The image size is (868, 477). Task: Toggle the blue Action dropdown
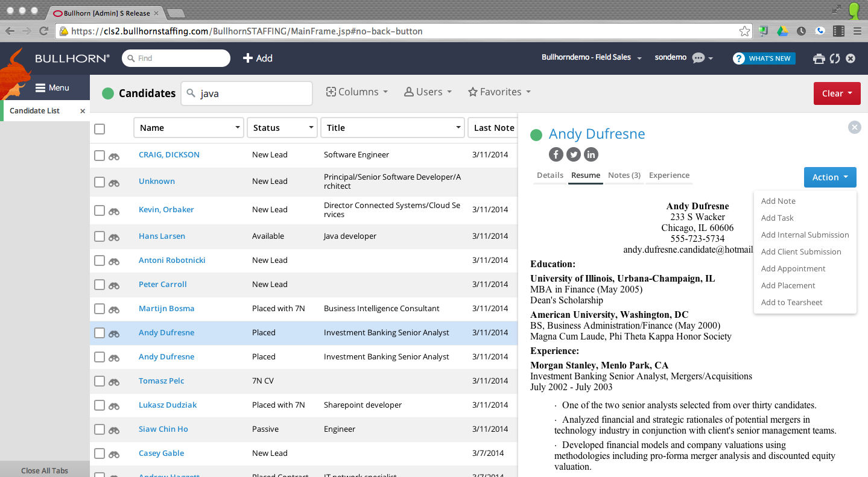tap(830, 177)
